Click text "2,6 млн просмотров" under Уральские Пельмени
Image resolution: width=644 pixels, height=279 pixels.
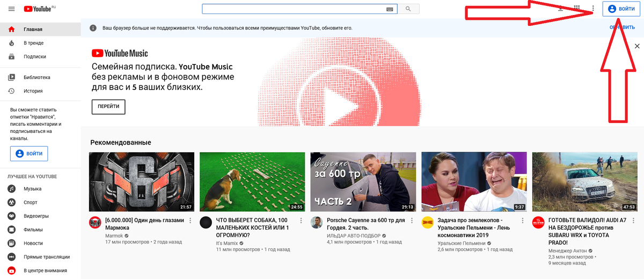pos(461,250)
